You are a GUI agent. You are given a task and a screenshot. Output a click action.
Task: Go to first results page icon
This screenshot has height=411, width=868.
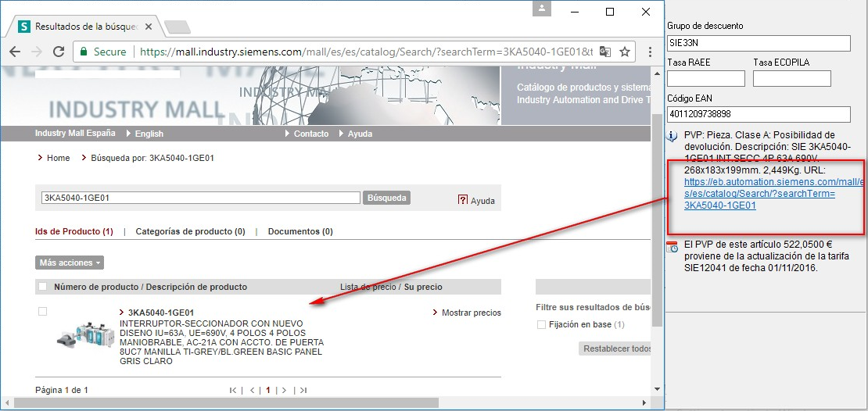(233, 391)
